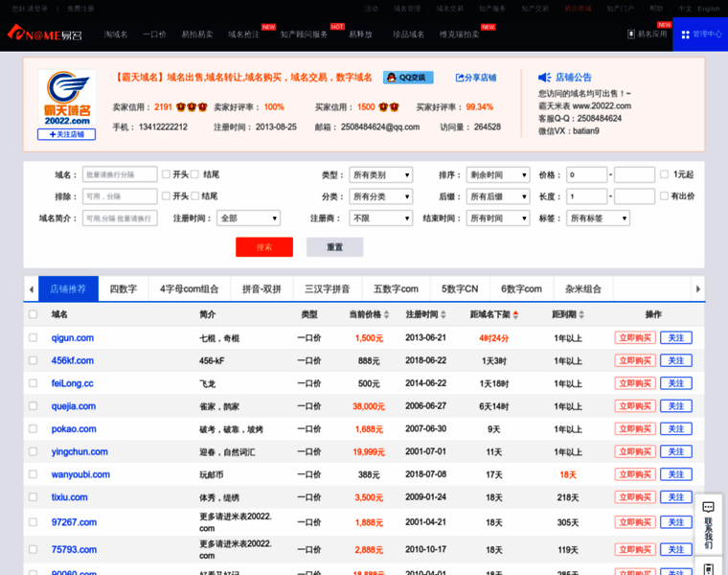This screenshot has width=728, height=575.
Task: Click the 霸天域名 store logo thumbnail
Action: [x=67, y=98]
